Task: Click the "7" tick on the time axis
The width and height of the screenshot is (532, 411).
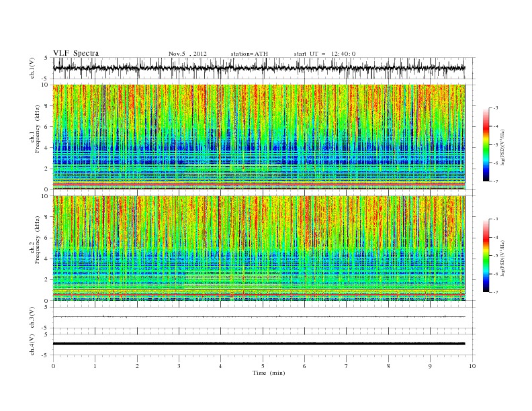Action: [x=347, y=366]
